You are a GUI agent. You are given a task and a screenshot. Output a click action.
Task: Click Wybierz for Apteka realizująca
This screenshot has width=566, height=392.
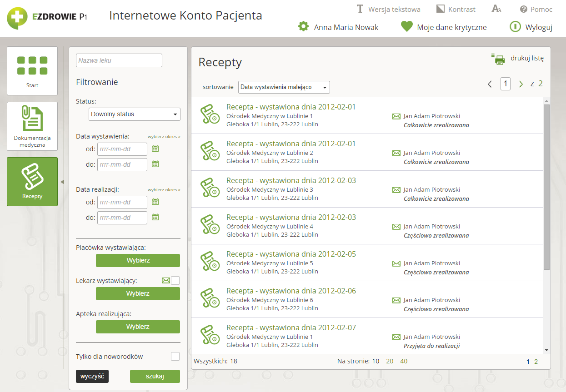coord(138,327)
